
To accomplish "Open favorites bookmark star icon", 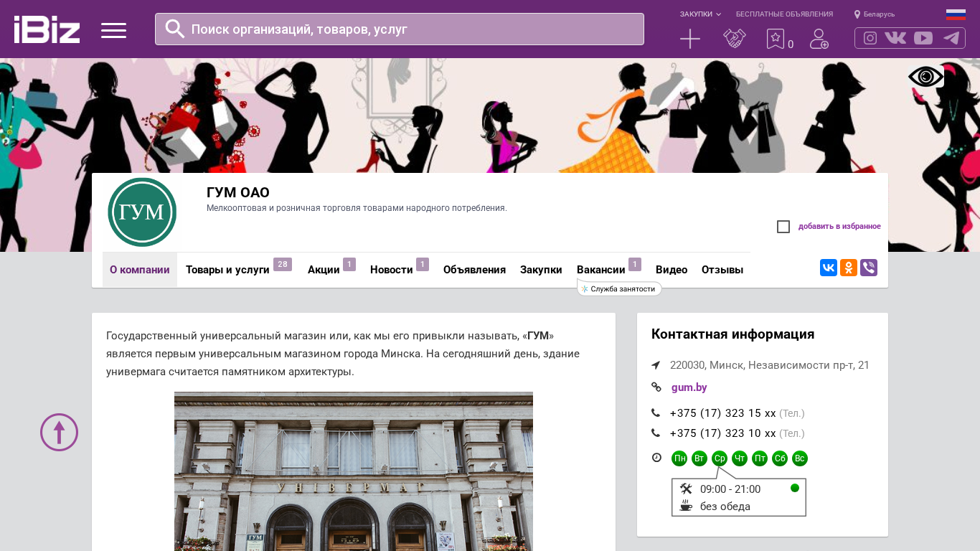I will [775, 39].
